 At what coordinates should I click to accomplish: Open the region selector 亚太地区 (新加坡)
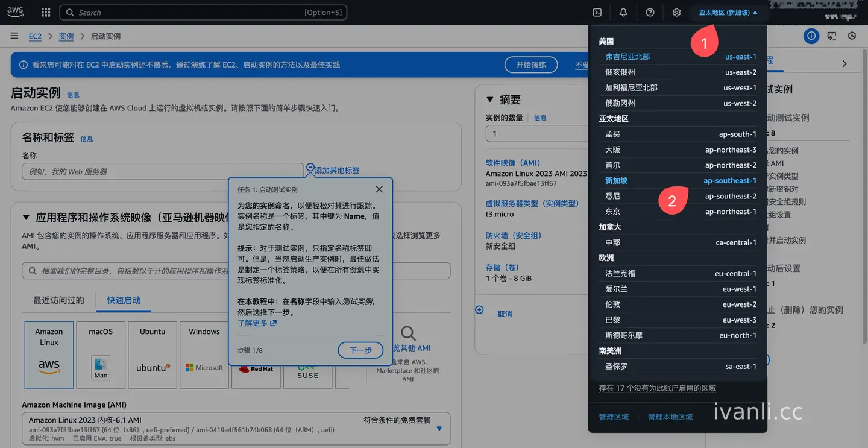728,13
